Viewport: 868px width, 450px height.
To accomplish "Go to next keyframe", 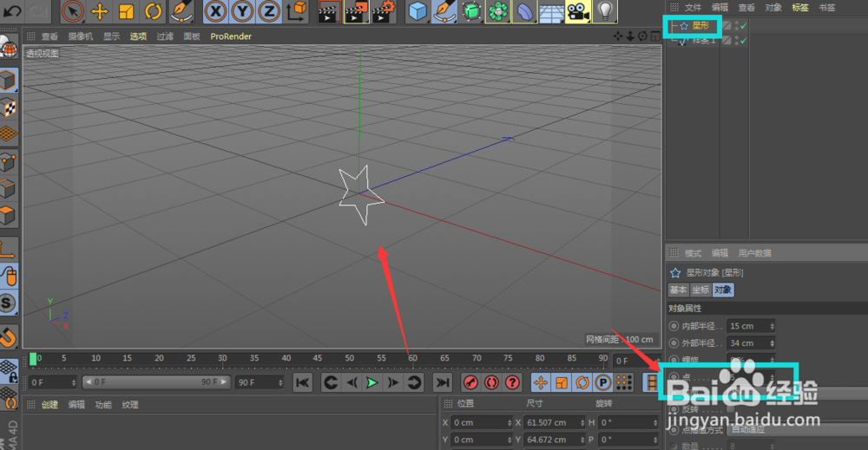I will point(414,382).
